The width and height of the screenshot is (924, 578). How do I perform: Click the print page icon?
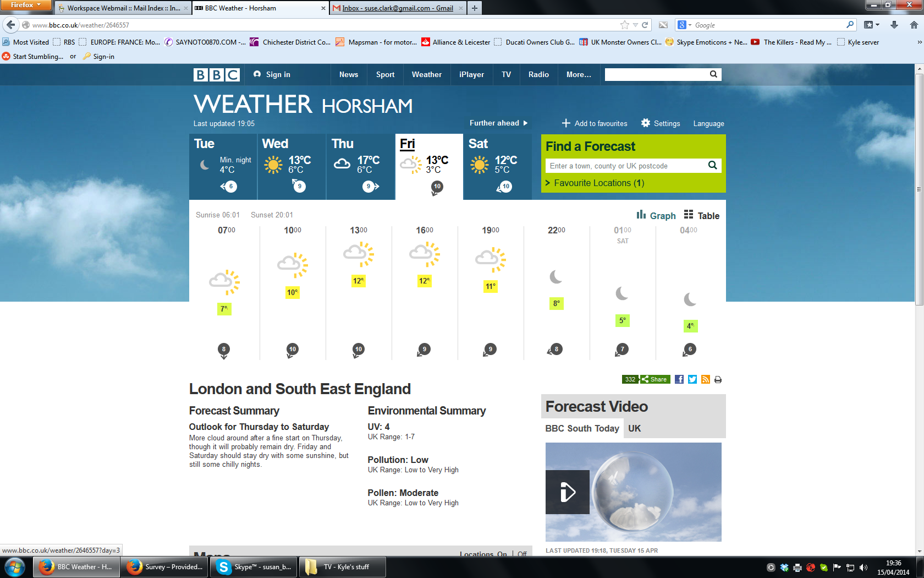(718, 379)
